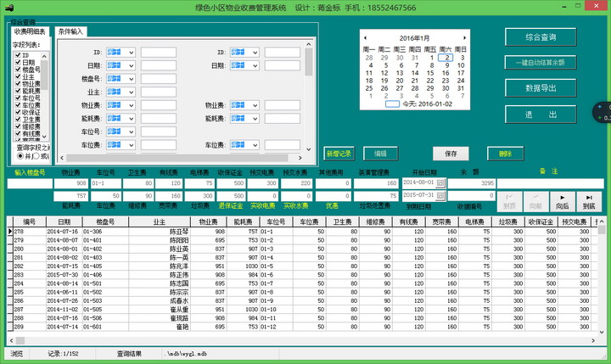Switch to 条件输入 tab
Image resolution: width=611 pixels, height=364 pixels.
click(x=71, y=31)
